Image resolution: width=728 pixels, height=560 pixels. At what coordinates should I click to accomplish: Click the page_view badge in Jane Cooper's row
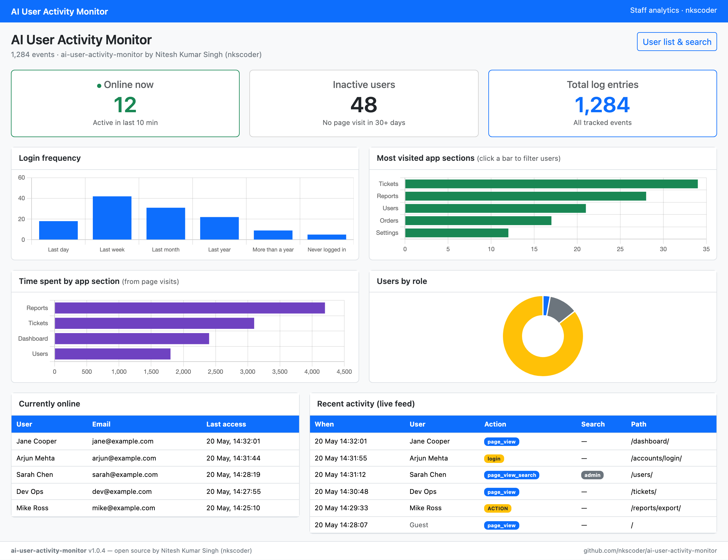pos(501,442)
